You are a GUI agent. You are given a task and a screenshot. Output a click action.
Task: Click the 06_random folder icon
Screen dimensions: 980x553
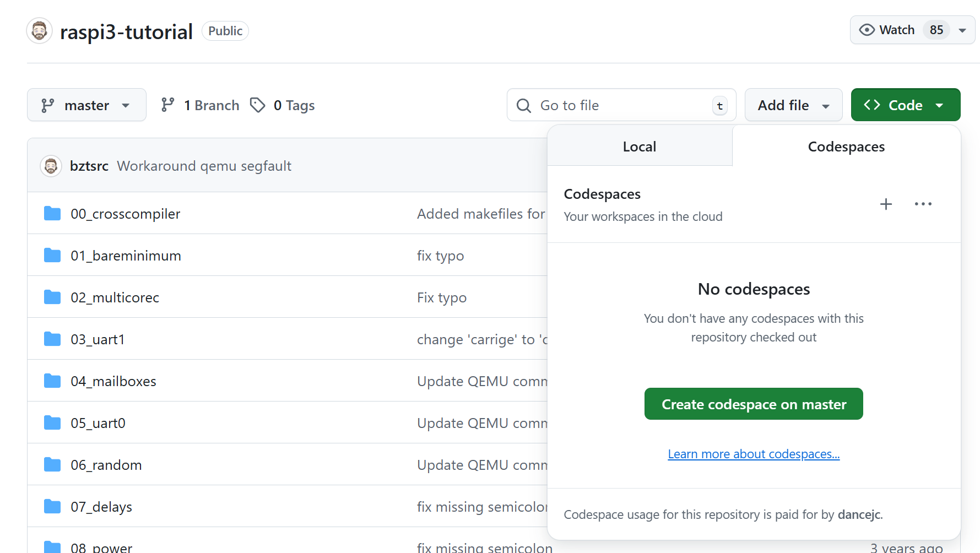tap(52, 465)
